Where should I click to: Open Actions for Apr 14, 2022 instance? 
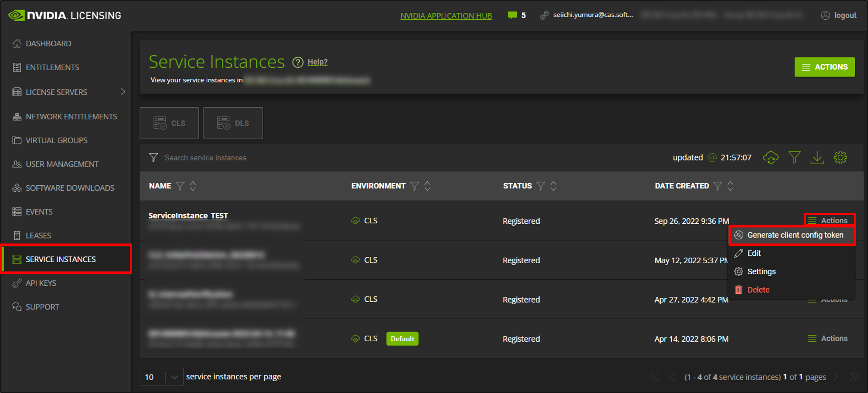click(x=828, y=338)
